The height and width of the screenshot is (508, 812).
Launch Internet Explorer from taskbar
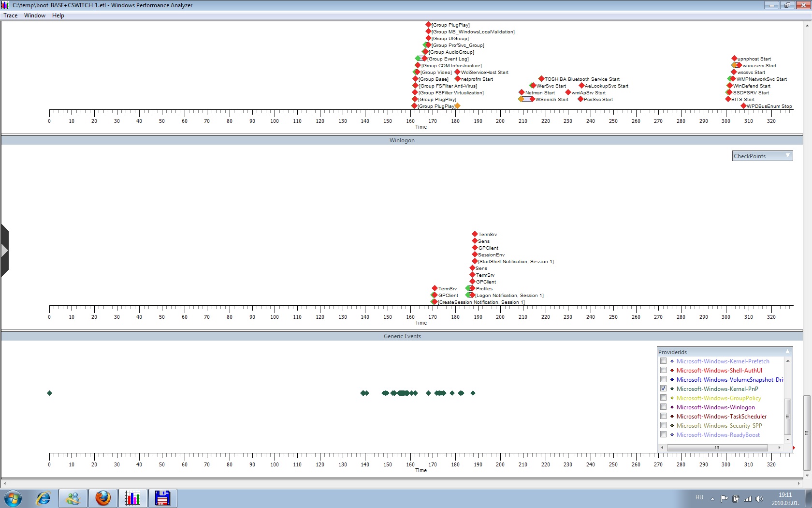coord(43,498)
